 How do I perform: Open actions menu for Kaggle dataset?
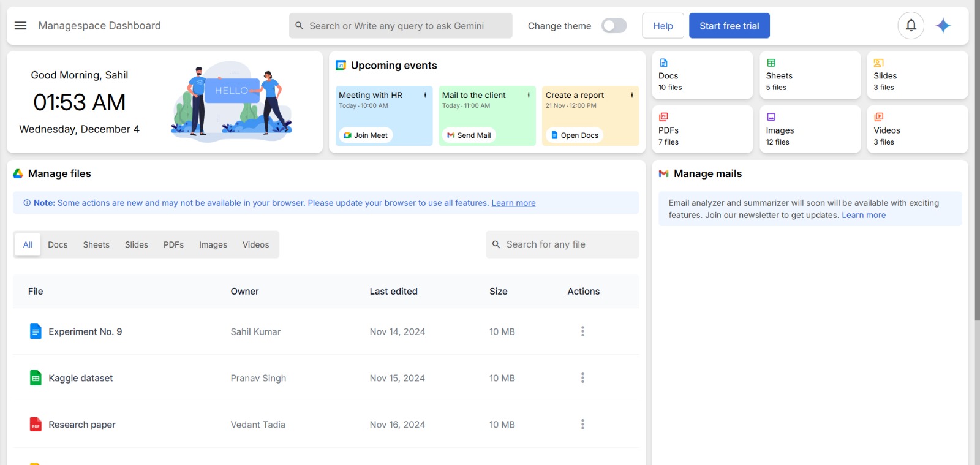pyautogui.click(x=582, y=378)
